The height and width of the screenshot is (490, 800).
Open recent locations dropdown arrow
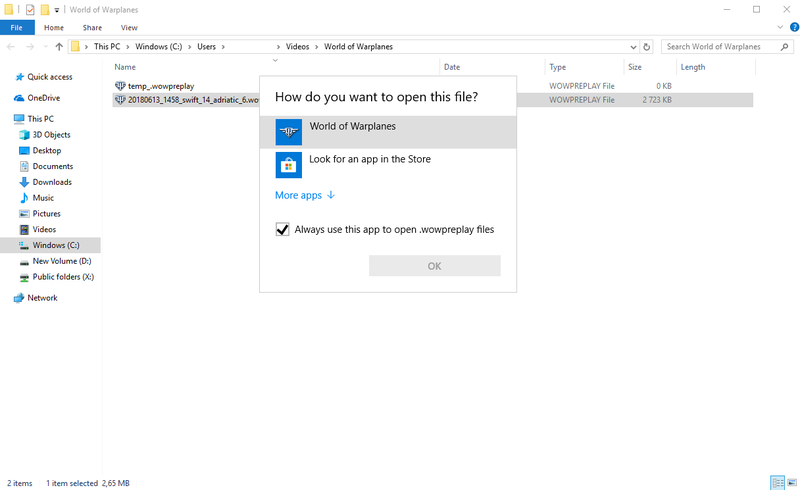45,47
